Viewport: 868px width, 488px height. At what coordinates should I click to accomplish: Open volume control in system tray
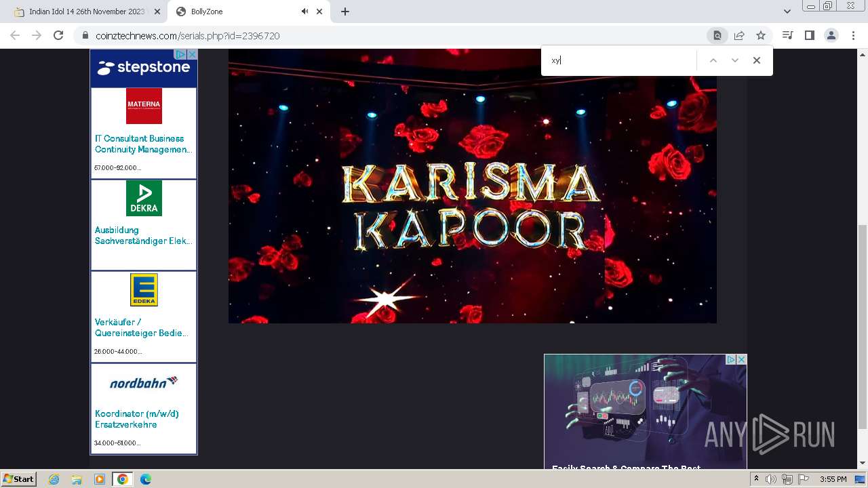pos(771,479)
